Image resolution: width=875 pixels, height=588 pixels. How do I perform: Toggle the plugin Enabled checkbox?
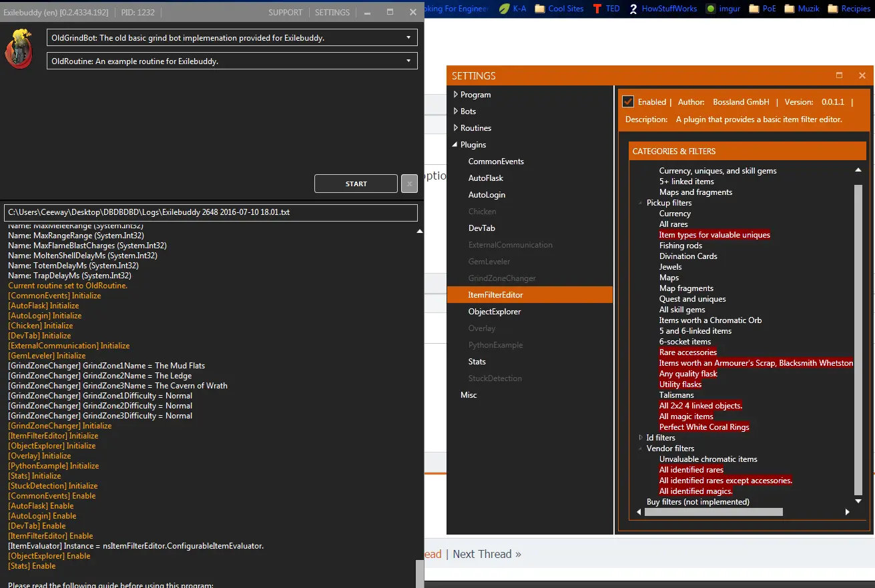627,102
